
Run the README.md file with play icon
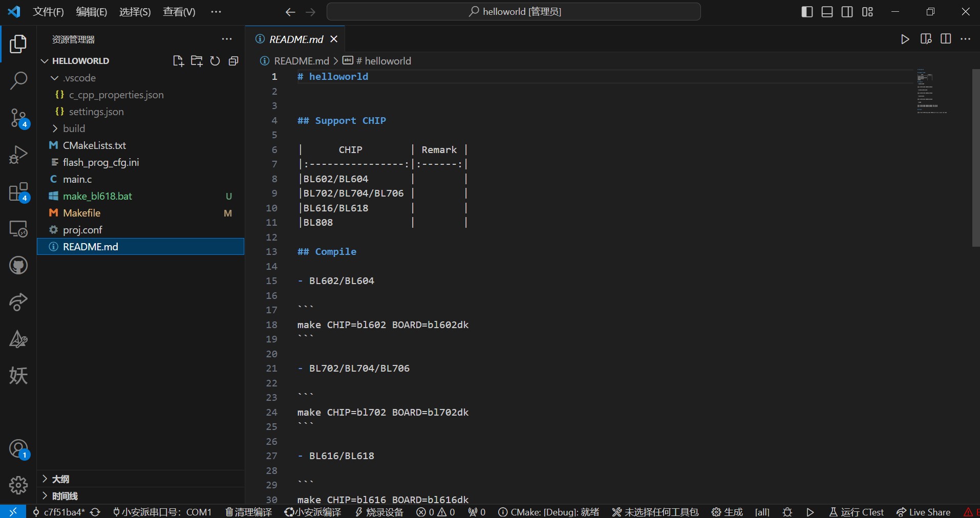[x=905, y=39]
